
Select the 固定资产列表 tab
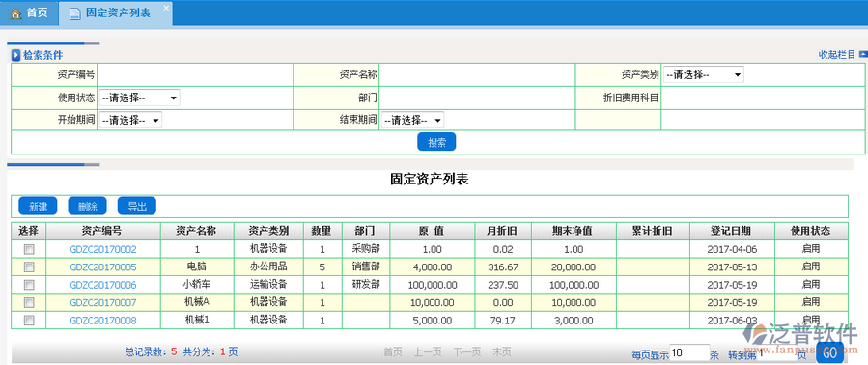coord(116,14)
